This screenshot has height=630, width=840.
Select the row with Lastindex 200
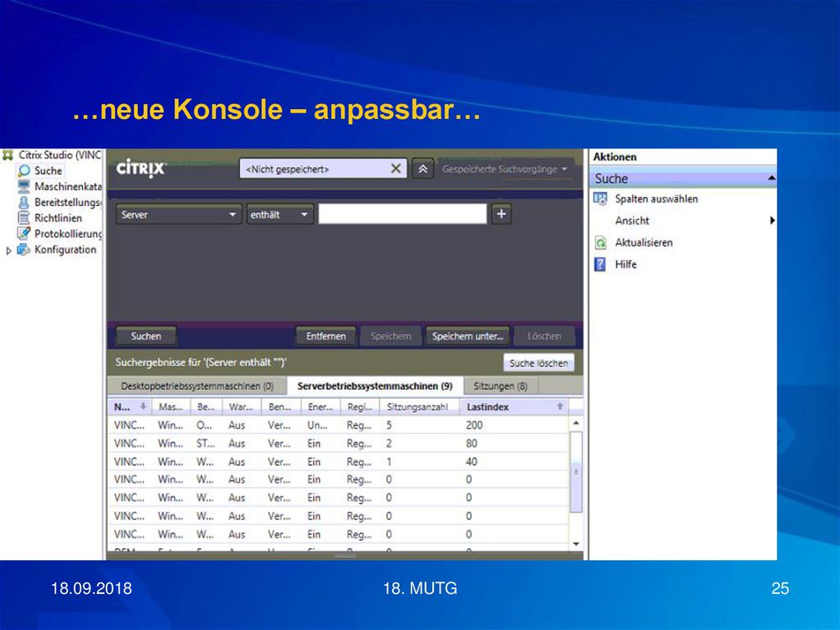pyautogui.click(x=338, y=425)
